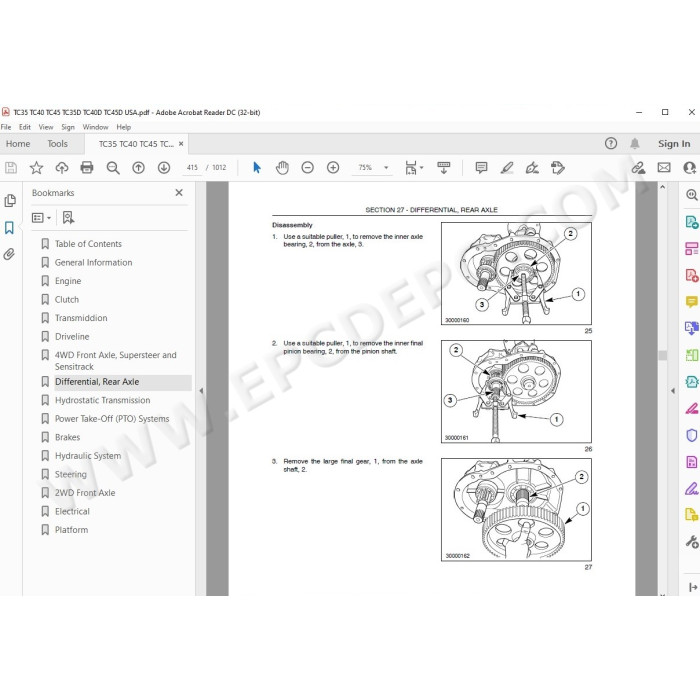Select Differential, Rear Axle bookmark

pos(97,382)
